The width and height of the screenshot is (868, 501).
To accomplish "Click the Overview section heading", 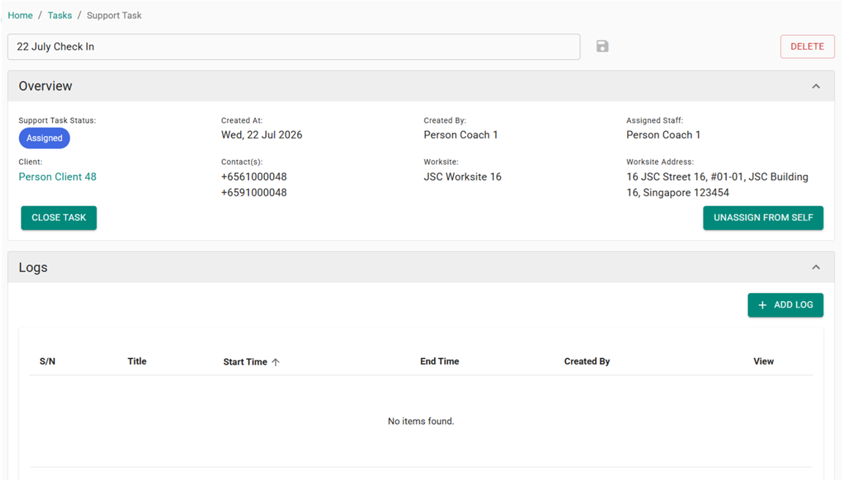I will pyautogui.click(x=45, y=86).
